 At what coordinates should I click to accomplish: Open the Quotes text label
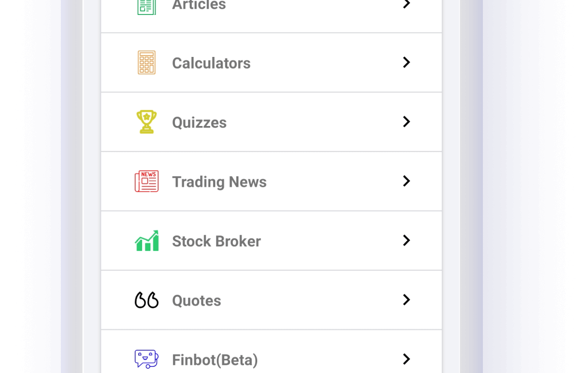196,301
